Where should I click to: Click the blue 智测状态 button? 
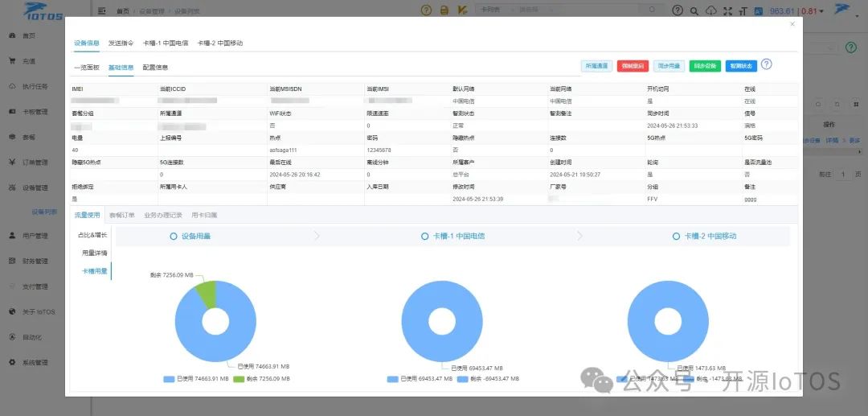741,66
